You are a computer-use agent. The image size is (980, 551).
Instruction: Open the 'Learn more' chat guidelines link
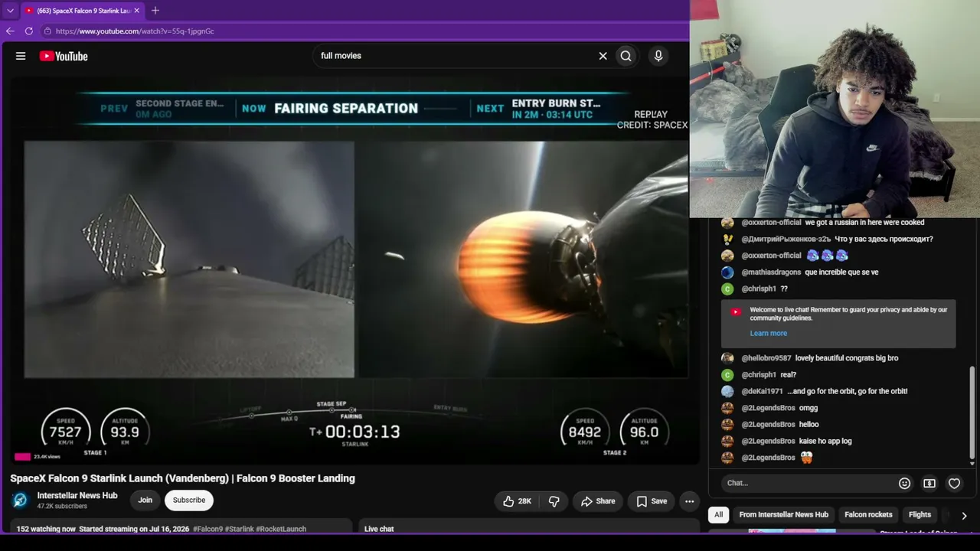tap(769, 334)
